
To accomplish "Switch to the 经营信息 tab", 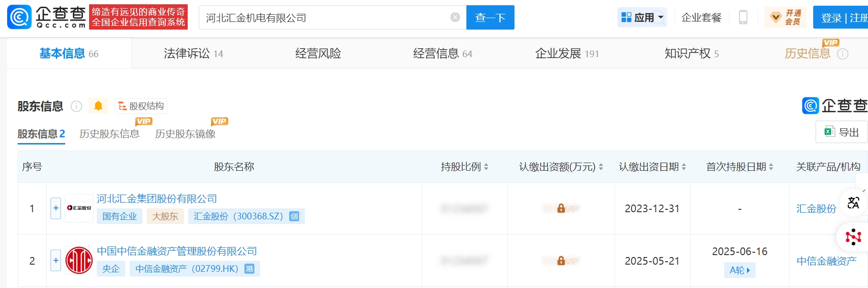I will coord(443,53).
